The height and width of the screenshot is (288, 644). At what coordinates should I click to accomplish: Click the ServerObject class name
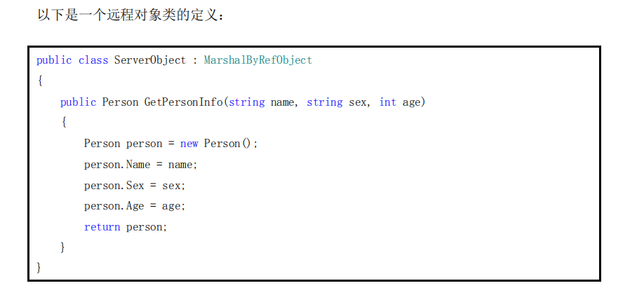point(150,60)
